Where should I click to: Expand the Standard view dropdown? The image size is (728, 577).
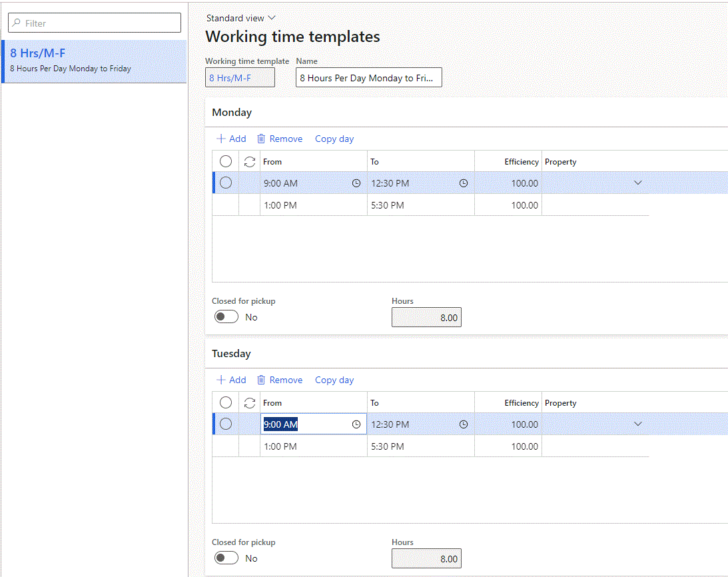(x=240, y=17)
